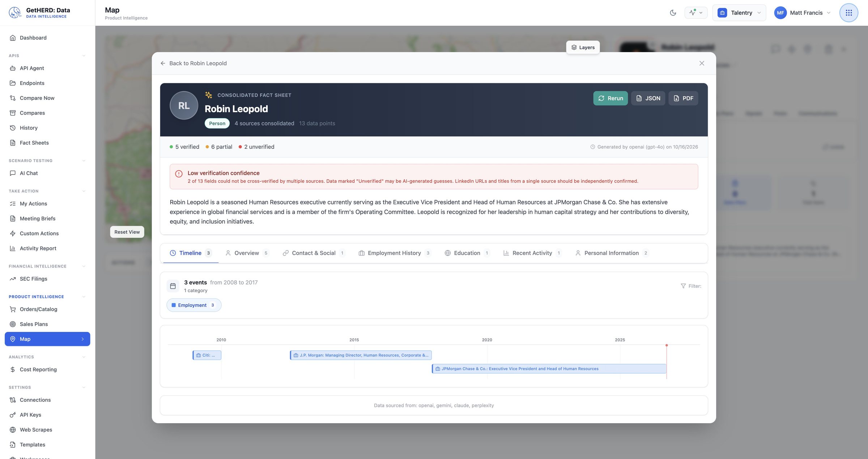Open the map Layers control
Image resolution: width=868 pixels, height=459 pixels.
click(x=583, y=47)
